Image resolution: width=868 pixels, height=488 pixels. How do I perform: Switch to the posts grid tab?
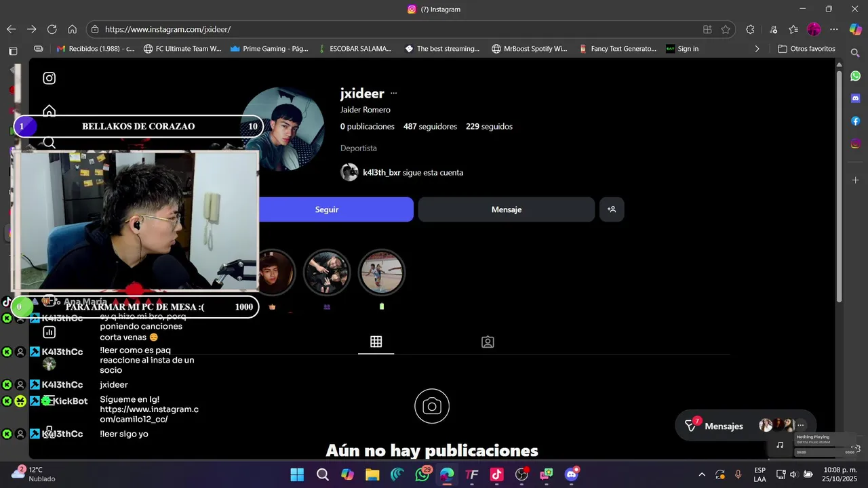click(376, 342)
